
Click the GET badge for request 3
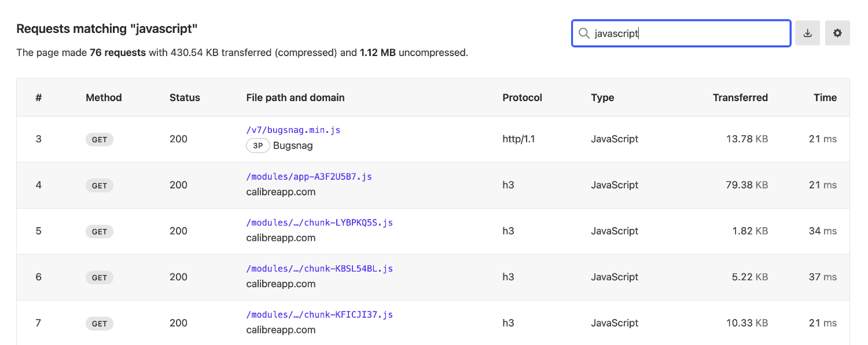coord(99,139)
